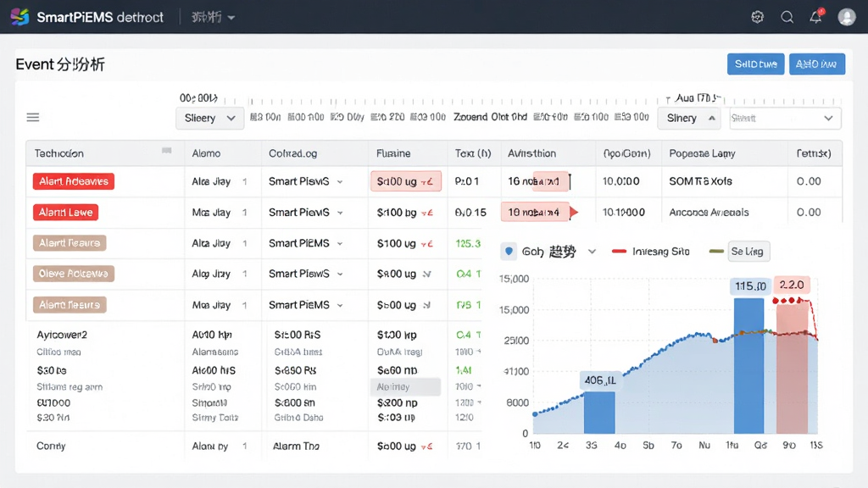Open the user profile avatar
Viewport: 868px width, 488px height.
[x=847, y=17]
